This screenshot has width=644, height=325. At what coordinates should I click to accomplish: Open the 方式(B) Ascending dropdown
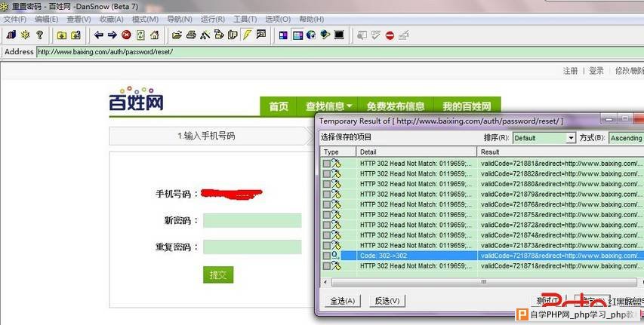point(626,138)
